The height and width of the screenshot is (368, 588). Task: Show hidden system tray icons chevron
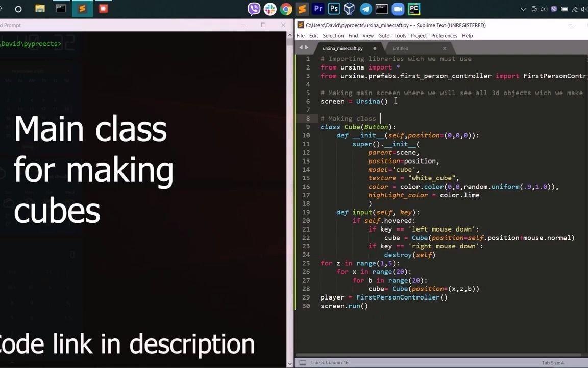click(524, 9)
